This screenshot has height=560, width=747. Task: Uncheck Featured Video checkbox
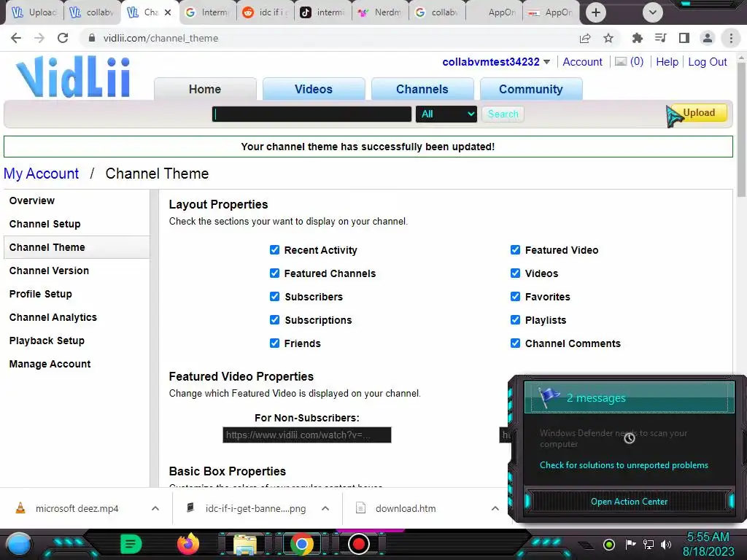[x=515, y=250]
